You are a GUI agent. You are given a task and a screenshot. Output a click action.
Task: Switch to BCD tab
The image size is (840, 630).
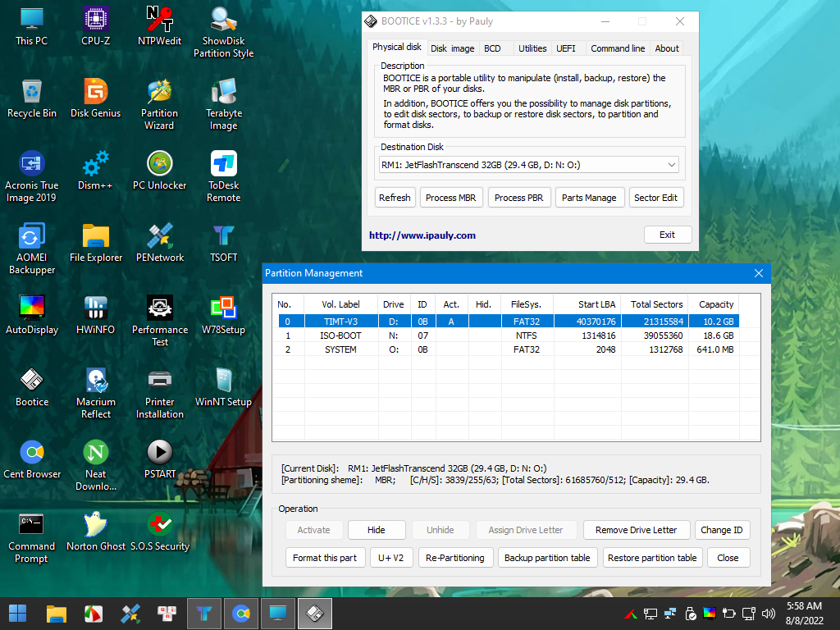click(x=492, y=48)
